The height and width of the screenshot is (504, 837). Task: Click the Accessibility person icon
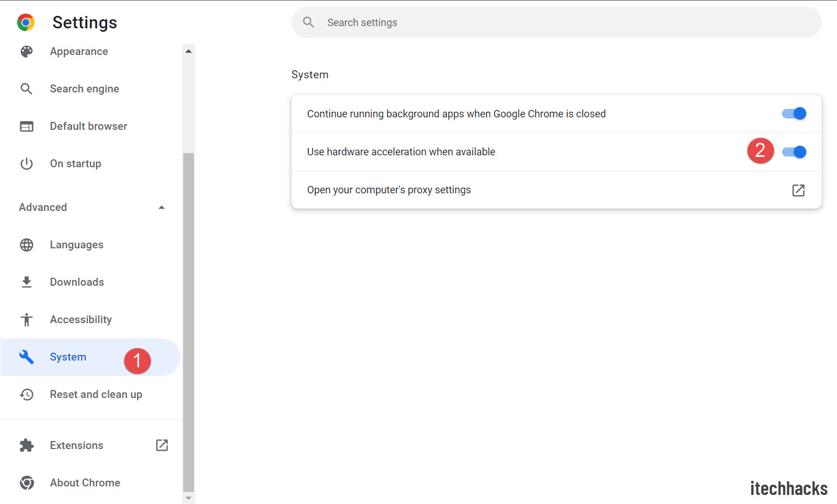pos(27,320)
